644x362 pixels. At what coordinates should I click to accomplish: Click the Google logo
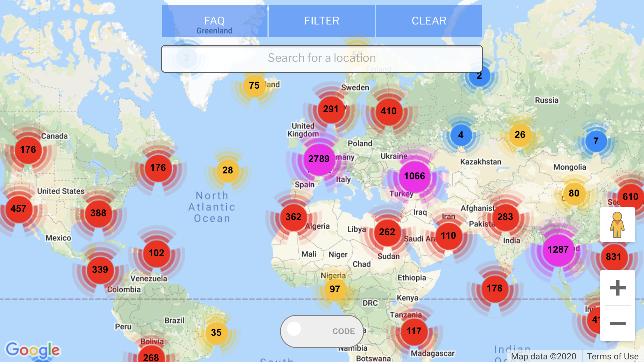33,350
